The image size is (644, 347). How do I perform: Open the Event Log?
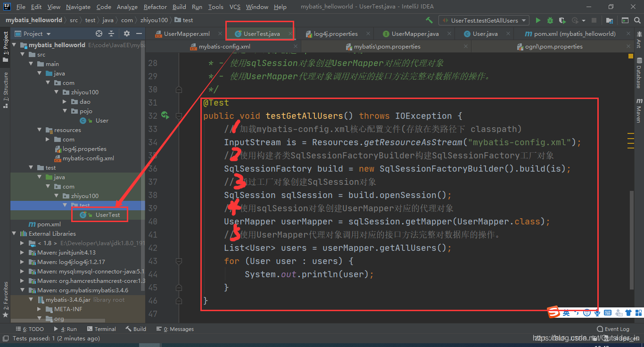(613, 329)
